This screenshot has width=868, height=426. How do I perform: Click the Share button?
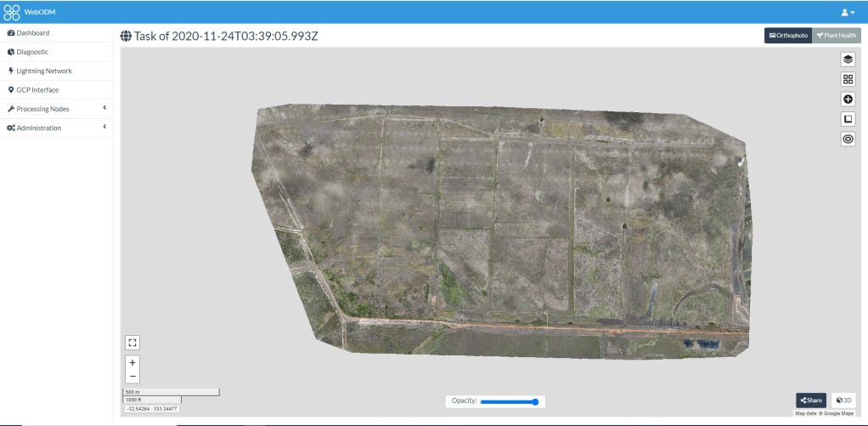pyautogui.click(x=811, y=400)
